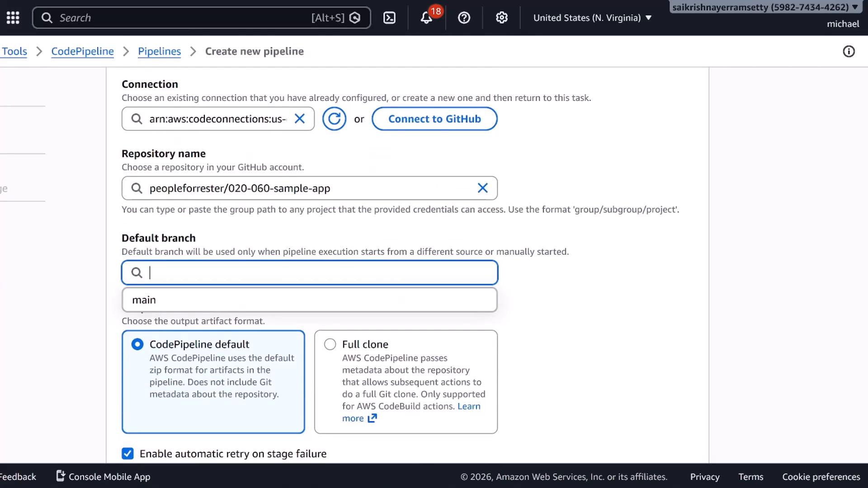
Task: Launch CloudShell from the top bar
Action: [389, 18]
